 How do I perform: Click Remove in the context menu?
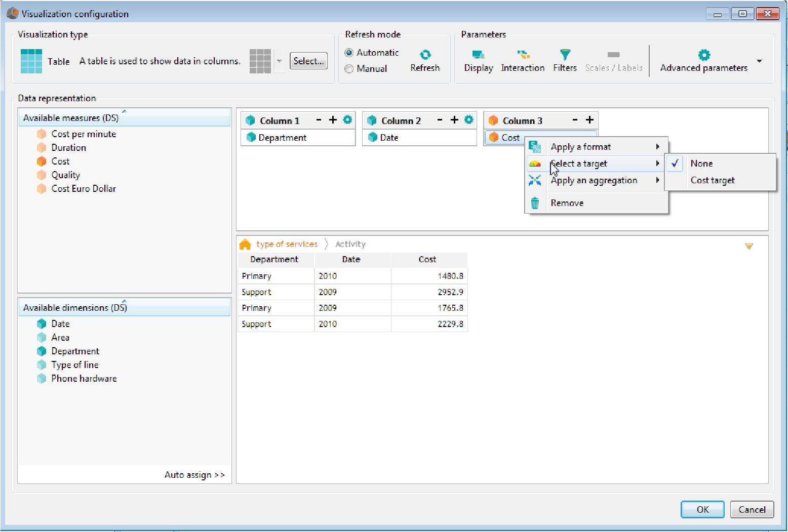coord(597,203)
